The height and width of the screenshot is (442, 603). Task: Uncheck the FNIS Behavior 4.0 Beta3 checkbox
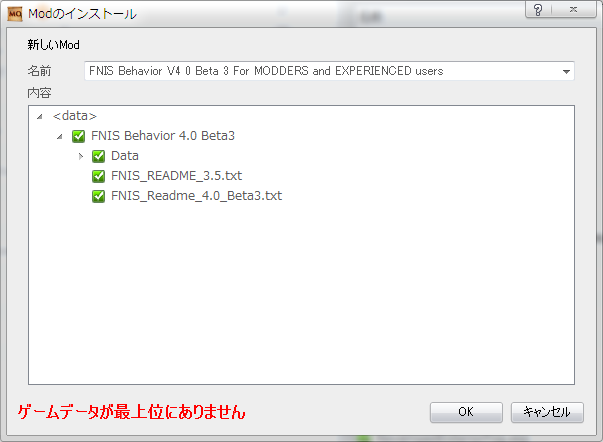coord(78,136)
